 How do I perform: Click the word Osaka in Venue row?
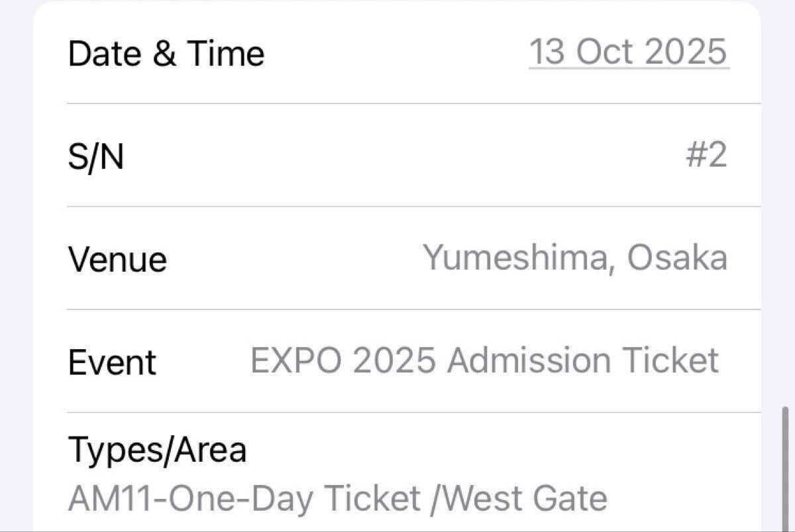(x=676, y=258)
